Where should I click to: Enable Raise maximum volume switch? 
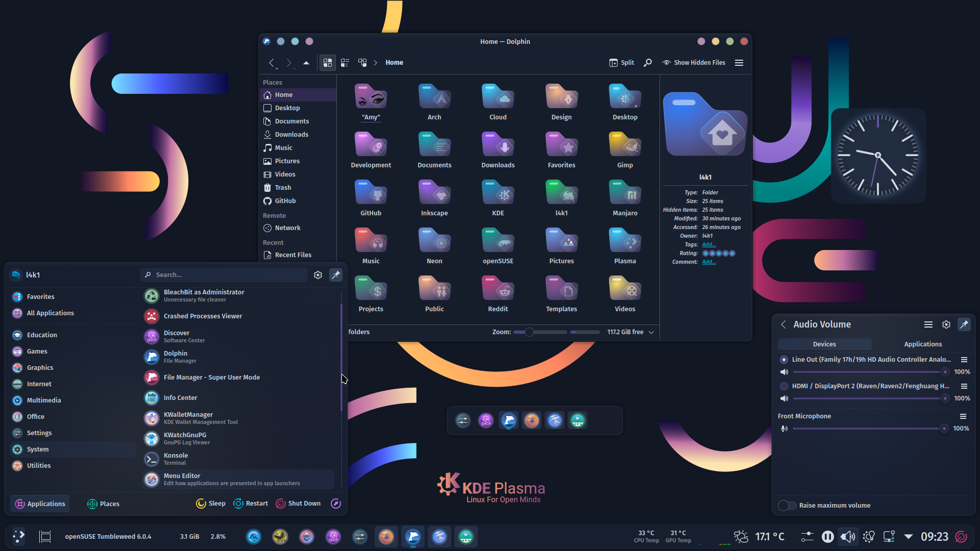tap(787, 506)
